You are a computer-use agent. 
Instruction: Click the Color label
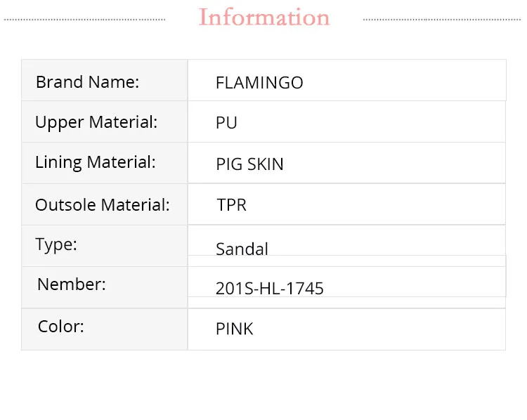(61, 327)
